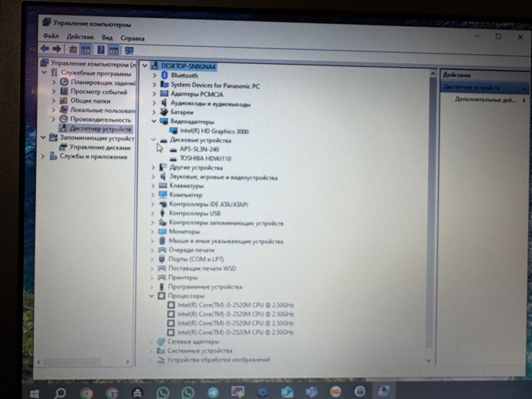
Task: Select Поставщик печати WSD category
Action: click(202, 268)
